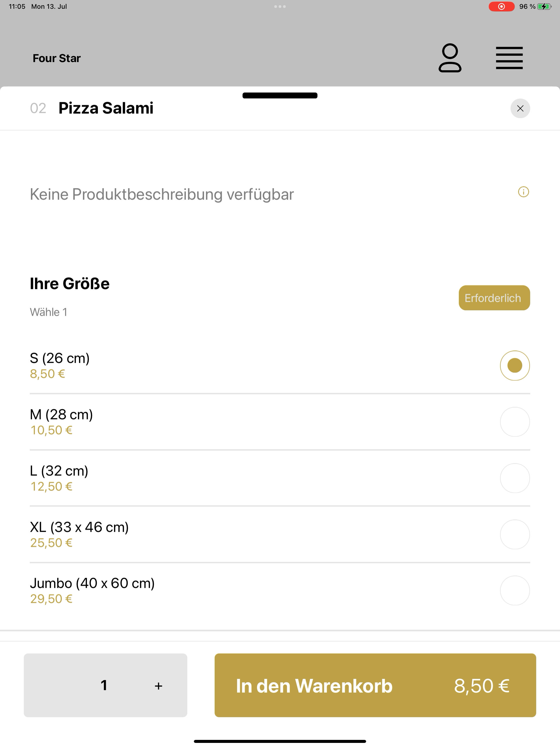Viewport: 560px width, 747px height.
Task: Tap the product info icon
Action: pos(524,192)
